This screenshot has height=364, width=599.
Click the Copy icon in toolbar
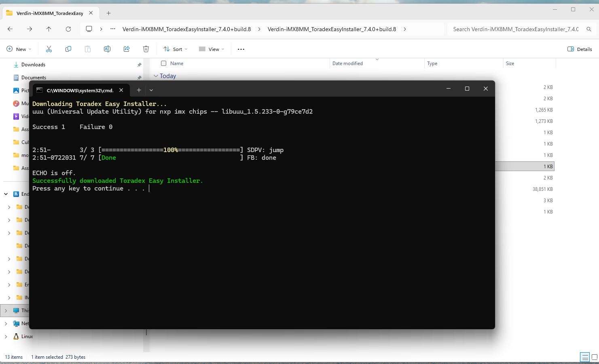68,49
